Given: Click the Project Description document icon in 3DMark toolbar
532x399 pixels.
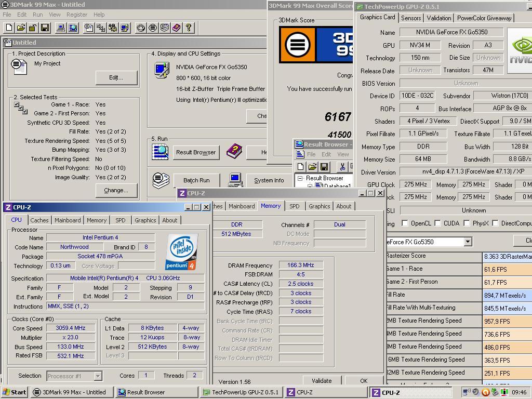Looking at the screenshot, I should tap(89, 28).
